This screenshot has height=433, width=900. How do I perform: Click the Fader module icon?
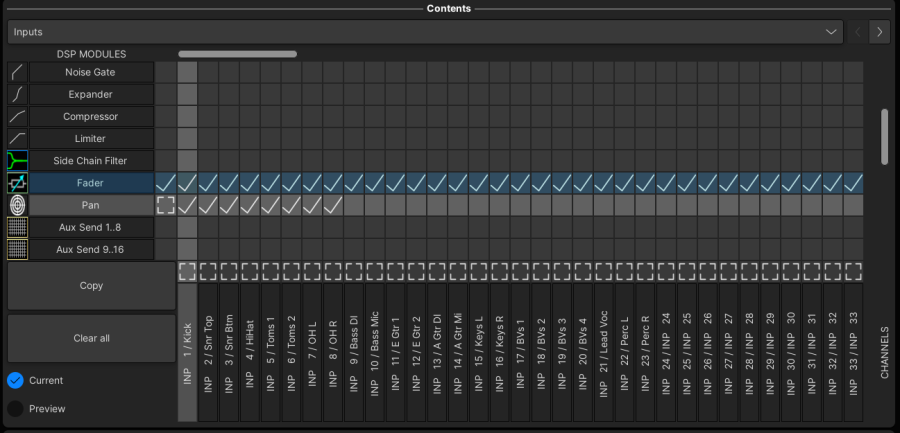(18, 183)
